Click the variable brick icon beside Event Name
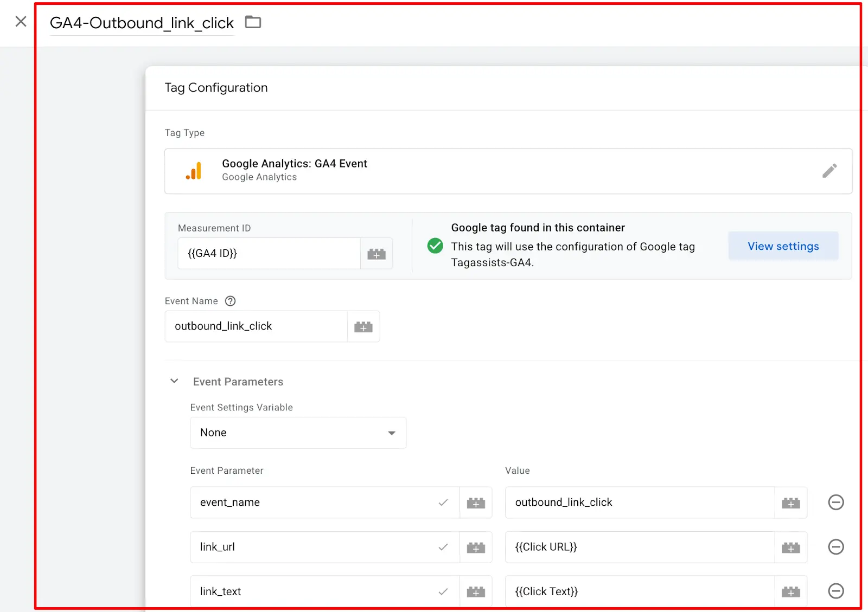Image resolution: width=868 pixels, height=612 pixels. [363, 326]
